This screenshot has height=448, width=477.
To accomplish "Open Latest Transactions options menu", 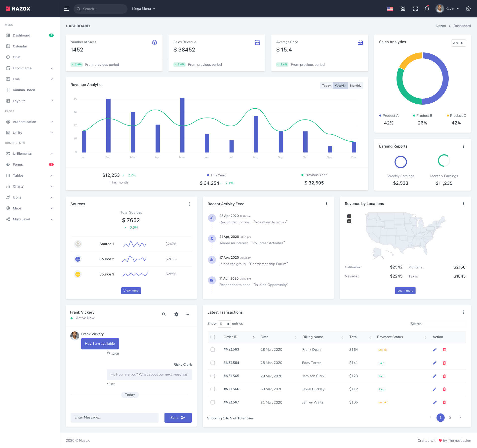I will click(x=463, y=312).
